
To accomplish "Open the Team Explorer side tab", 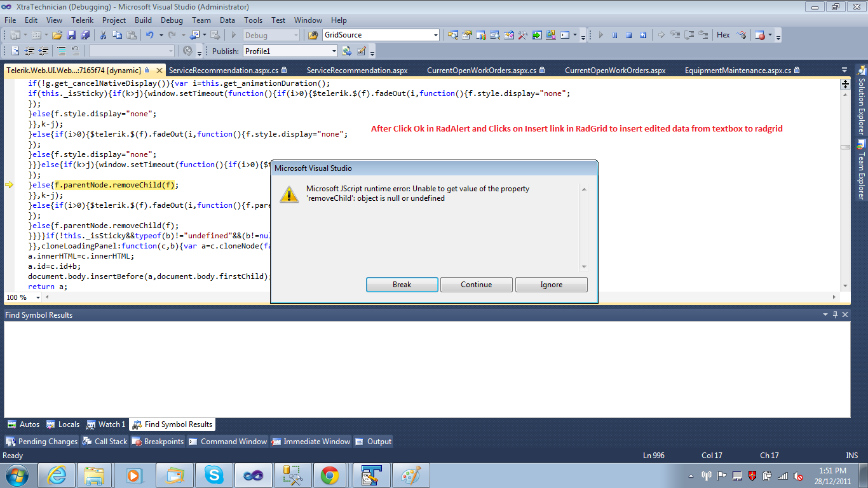I will [x=861, y=170].
